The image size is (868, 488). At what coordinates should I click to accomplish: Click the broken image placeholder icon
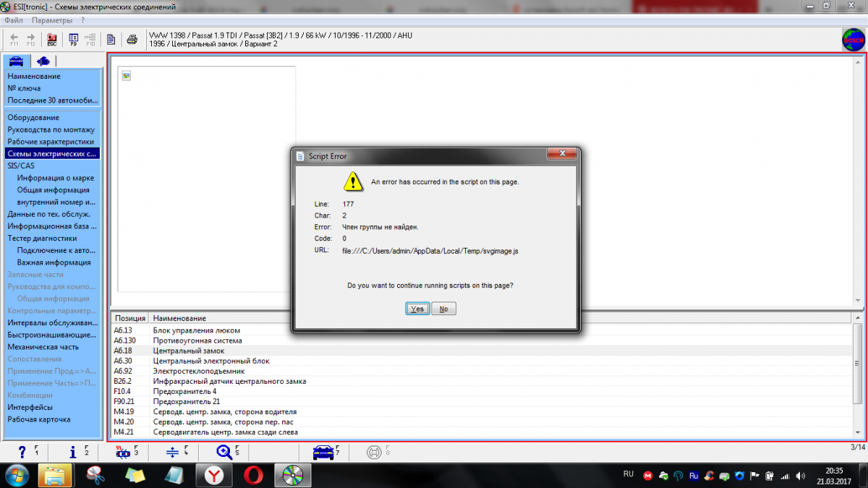pyautogui.click(x=127, y=75)
